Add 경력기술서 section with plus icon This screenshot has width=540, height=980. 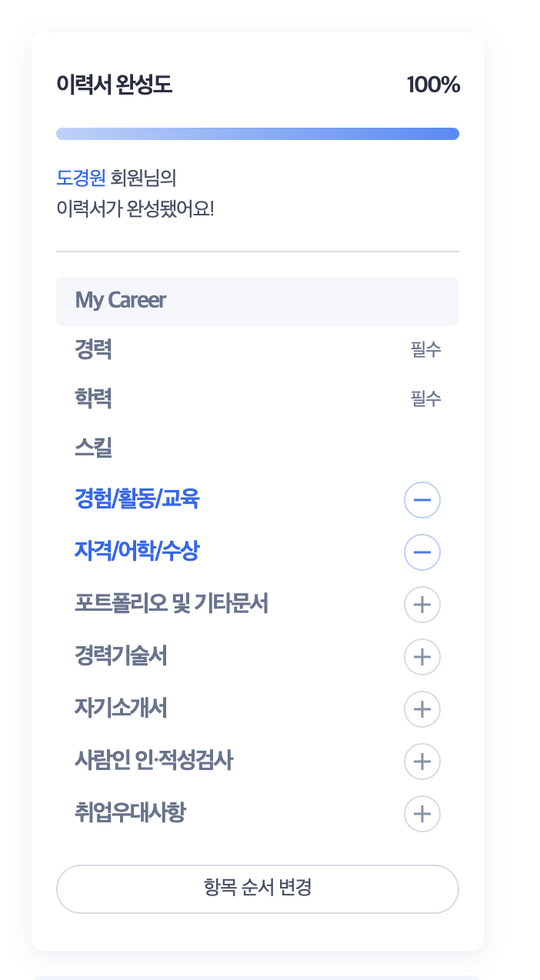coord(422,657)
